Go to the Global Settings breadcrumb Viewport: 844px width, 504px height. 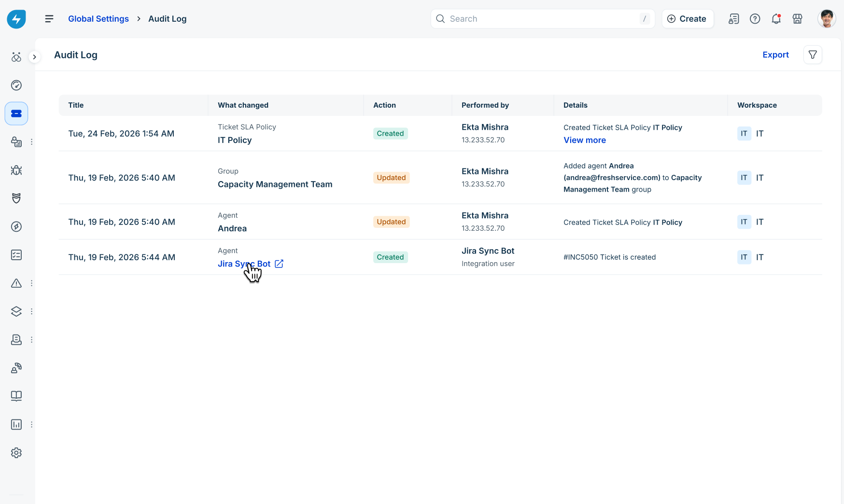[x=98, y=19]
